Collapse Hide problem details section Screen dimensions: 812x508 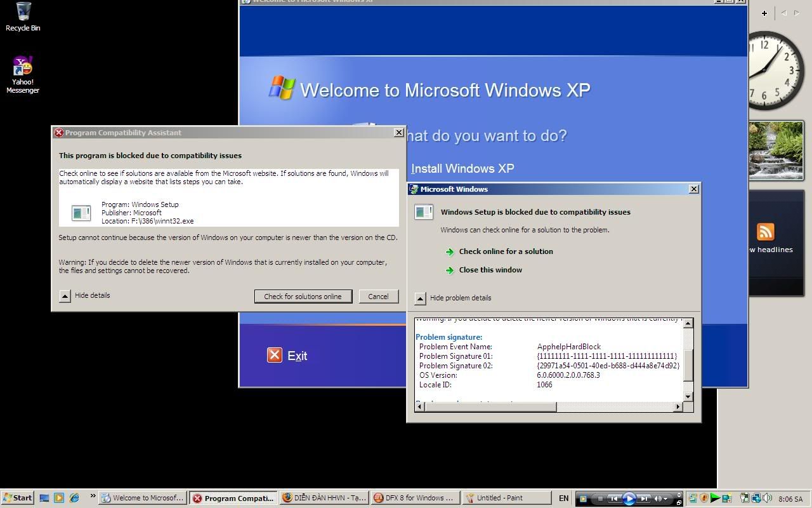420,298
